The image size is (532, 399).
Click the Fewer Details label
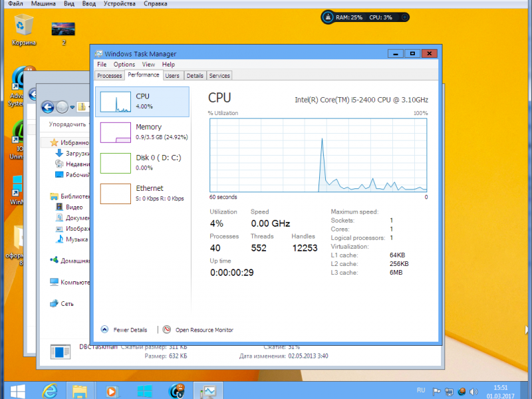[x=130, y=330]
